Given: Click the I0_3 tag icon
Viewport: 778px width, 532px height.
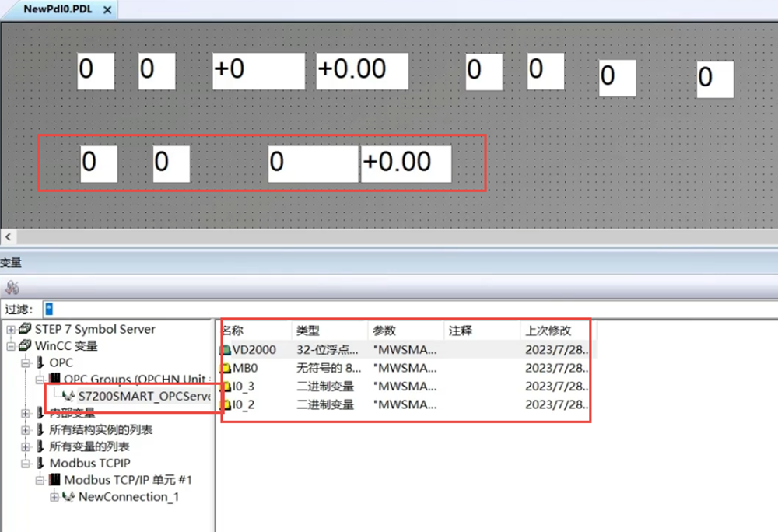Looking at the screenshot, I should pyautogui.click(x=226, y=387).
